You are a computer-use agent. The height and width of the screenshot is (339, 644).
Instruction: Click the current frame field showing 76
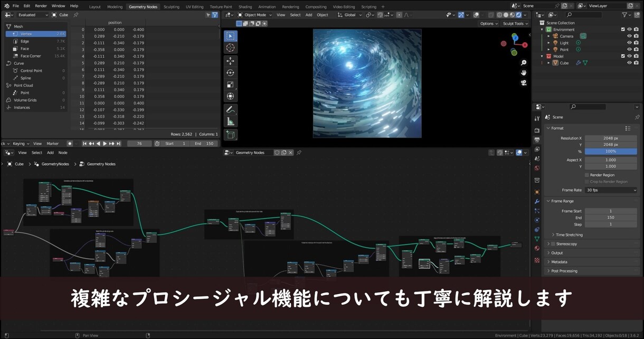140,144
